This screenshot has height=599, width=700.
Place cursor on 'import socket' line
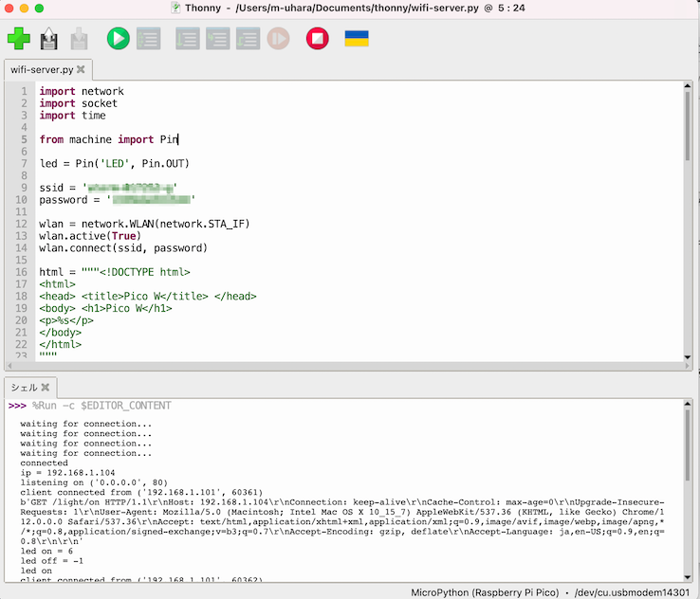coord(78,103)
